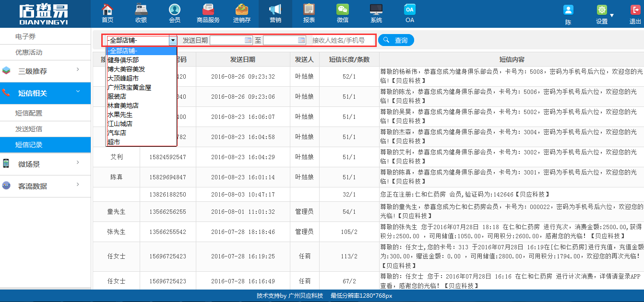The width and height of the screenshot is (644, 302).
Task: Open the 报表 reports icon
Action: tap(309, 10)
